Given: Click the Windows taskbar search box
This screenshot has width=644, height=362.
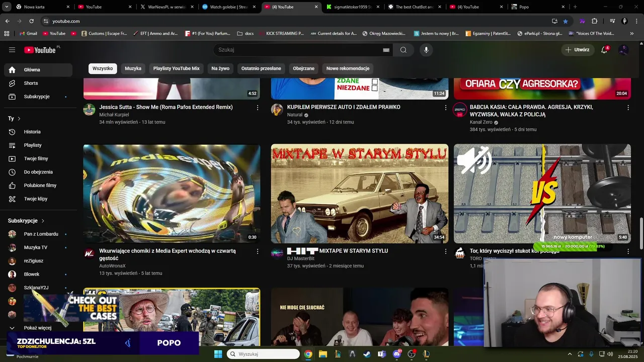Looking at the screenshot, I should coord(263,354).
